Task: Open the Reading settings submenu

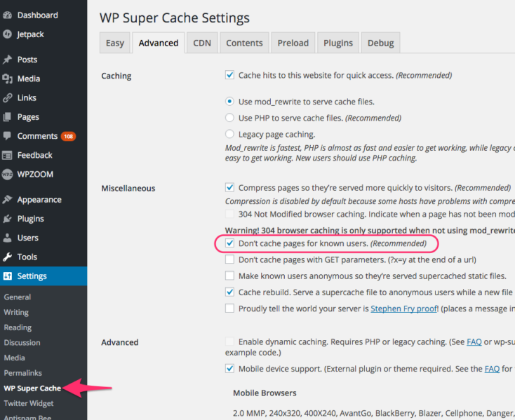Action: (18, 327)
